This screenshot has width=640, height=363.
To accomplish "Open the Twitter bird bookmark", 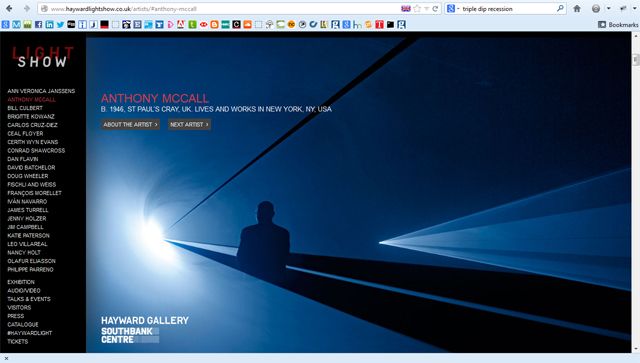I will pyautogui.click(x=60, y=24).
